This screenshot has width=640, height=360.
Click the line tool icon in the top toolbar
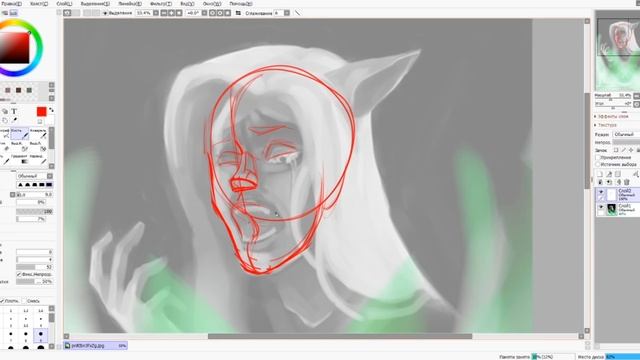click(x=298, y=13)
